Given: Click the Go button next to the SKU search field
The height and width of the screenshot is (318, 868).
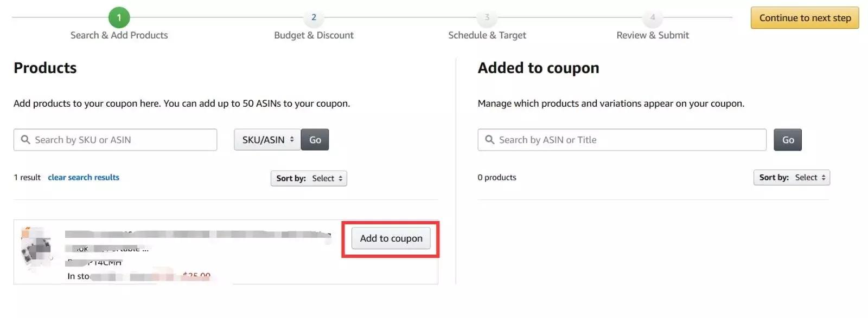Looking at the screenshot, I should [x=315, y=139].
